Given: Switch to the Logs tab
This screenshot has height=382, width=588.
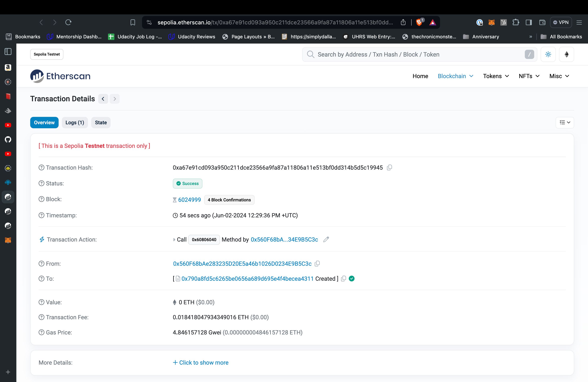Looking at the screenshot, I should 74,122.
